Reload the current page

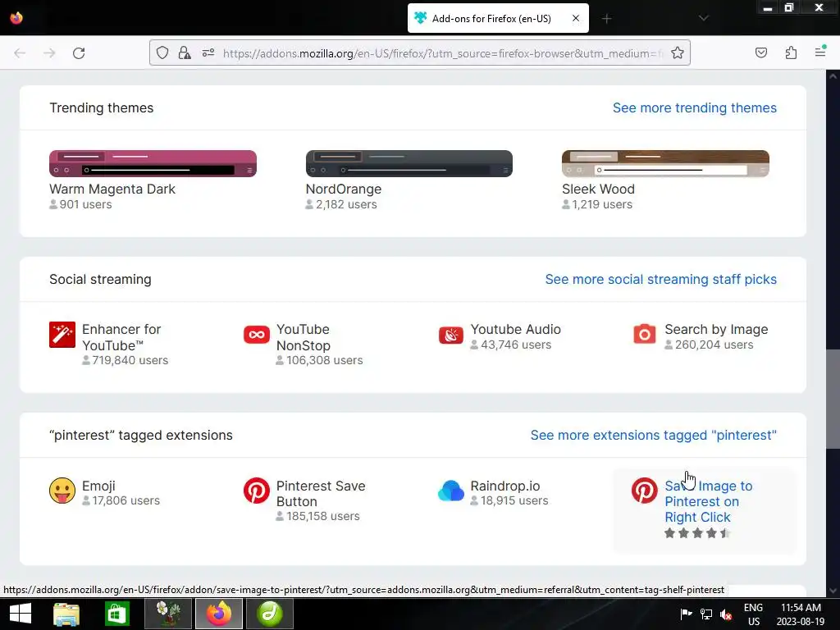[x=79, y=53]
